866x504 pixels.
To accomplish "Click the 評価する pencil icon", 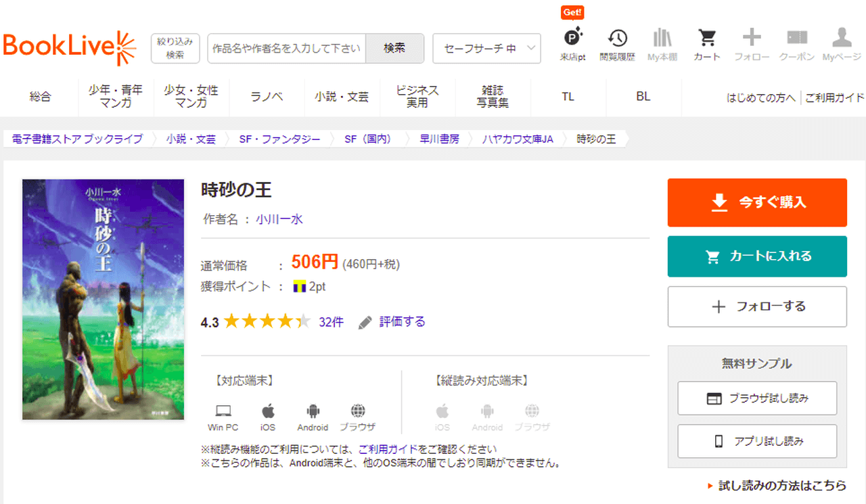I will pos(365,322).
